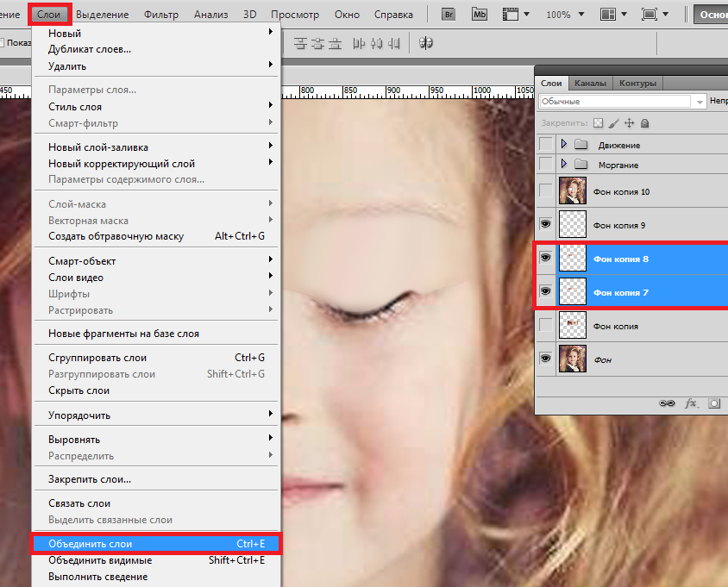728x587 pixels.
Task: Choose Дубликат слоев menu item
Action: (x=156, y=49)
